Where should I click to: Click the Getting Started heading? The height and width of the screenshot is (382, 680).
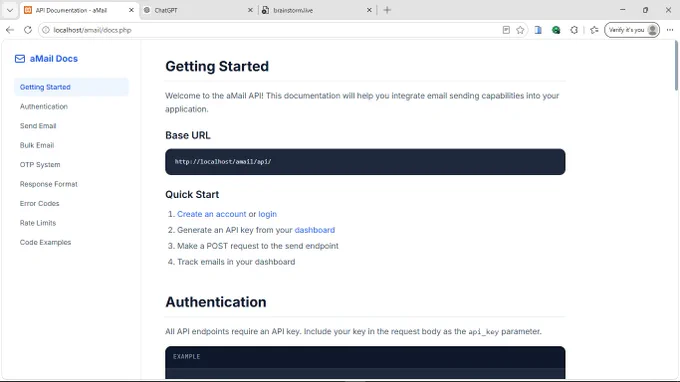tap(217, 66)
